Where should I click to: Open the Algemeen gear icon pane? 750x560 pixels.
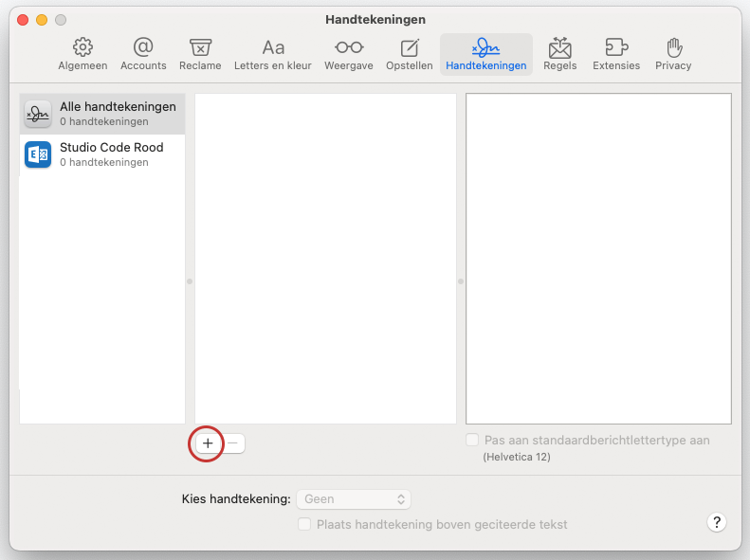[82, 54]
